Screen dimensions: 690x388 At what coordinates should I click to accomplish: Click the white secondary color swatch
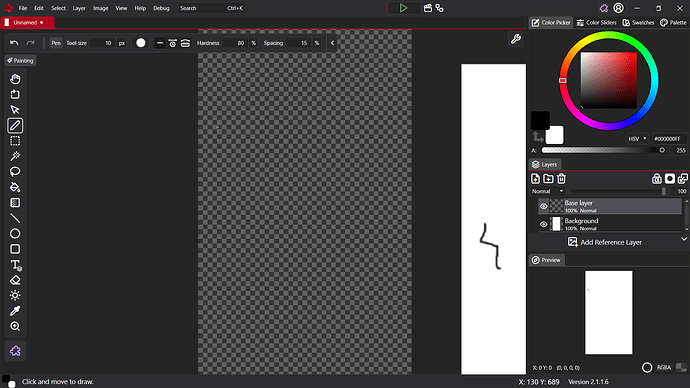(554, 135)
